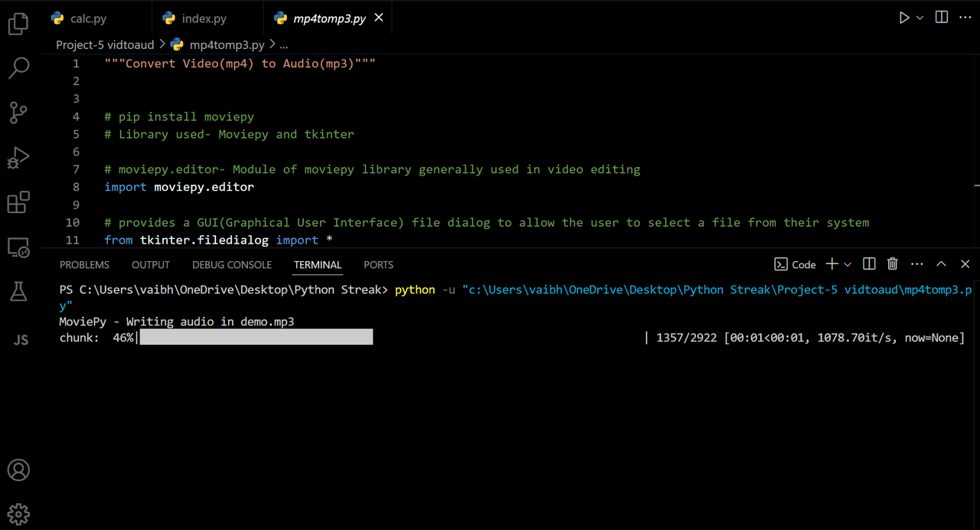The width and height of the screenshot is (980, 530).
Task: Open the Search view
Action: pos(18,68)
